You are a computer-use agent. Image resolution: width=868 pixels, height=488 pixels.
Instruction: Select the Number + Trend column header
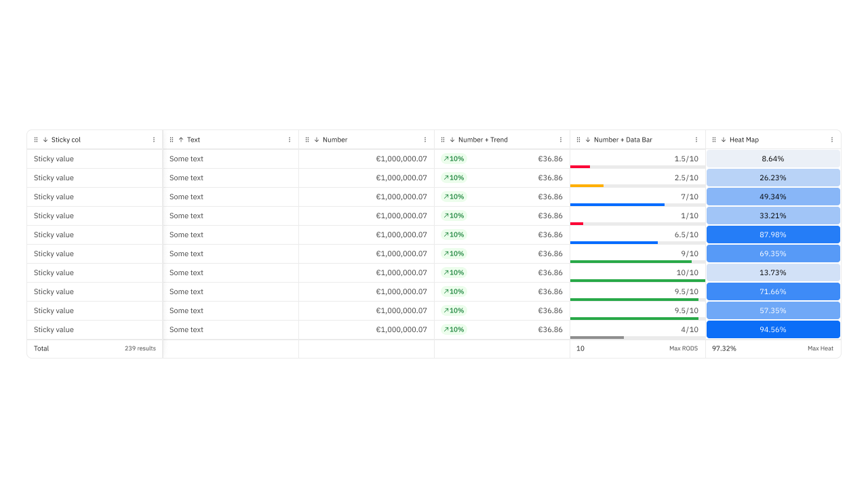coord(483,140)
